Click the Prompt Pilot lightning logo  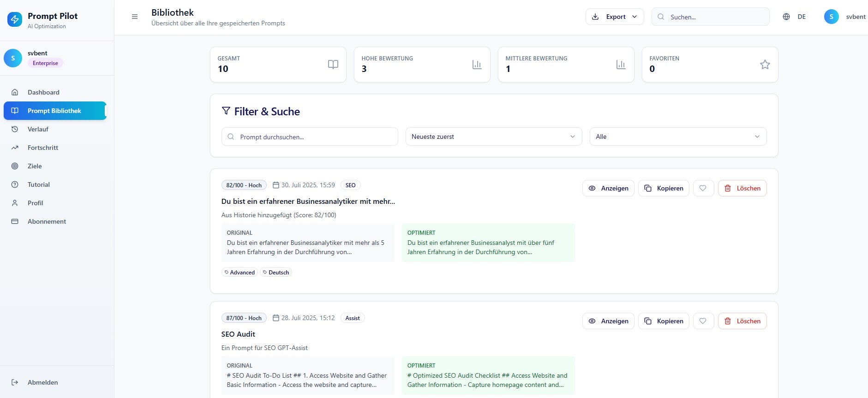pos(15,19)
